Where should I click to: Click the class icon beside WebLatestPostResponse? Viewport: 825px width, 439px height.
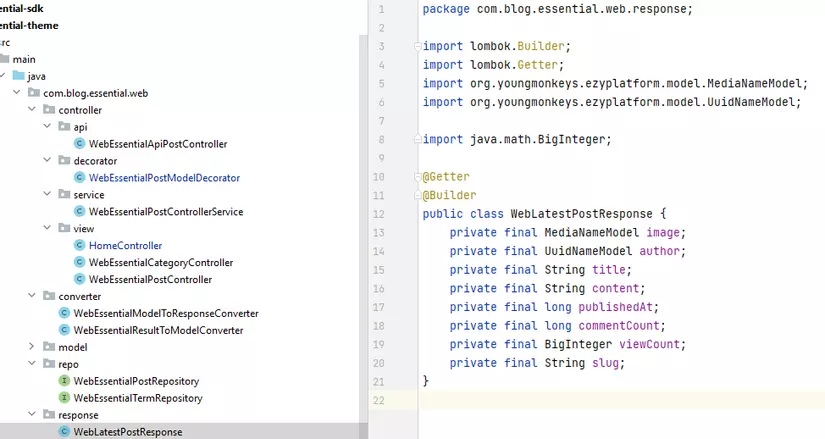tap(64, 432)
